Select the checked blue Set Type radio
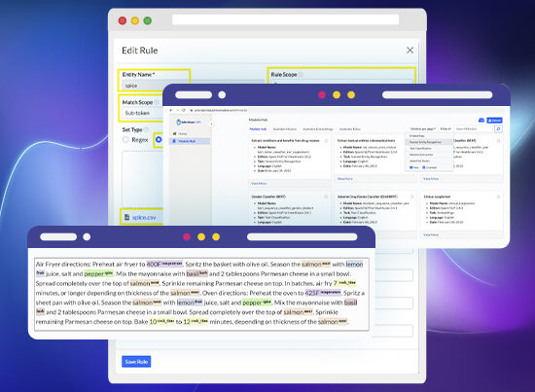The width and height of the screenshot is (535, 392). coord(159,139)
